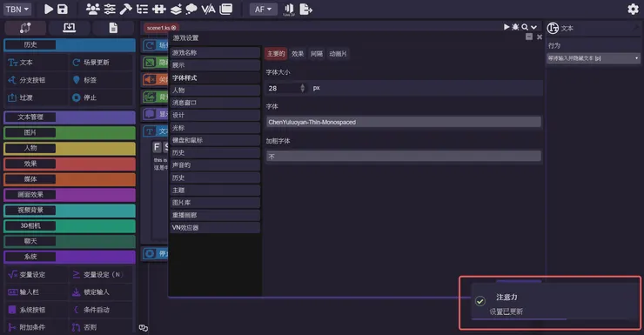Open 消息窗口 message window settings
This screenshot has height=335, width=644.
point(215,103)
